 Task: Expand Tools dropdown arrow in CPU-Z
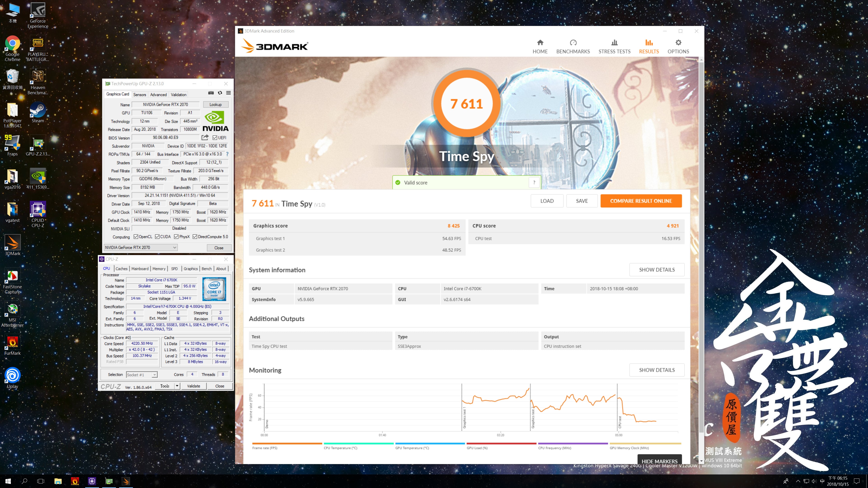click(177, 386)
